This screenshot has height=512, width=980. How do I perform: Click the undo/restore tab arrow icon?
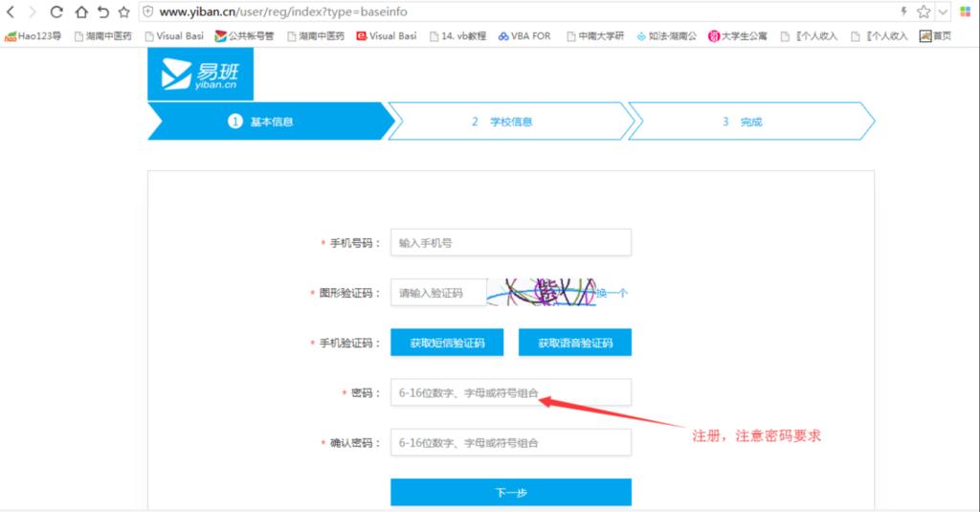[x=101, y=12]
